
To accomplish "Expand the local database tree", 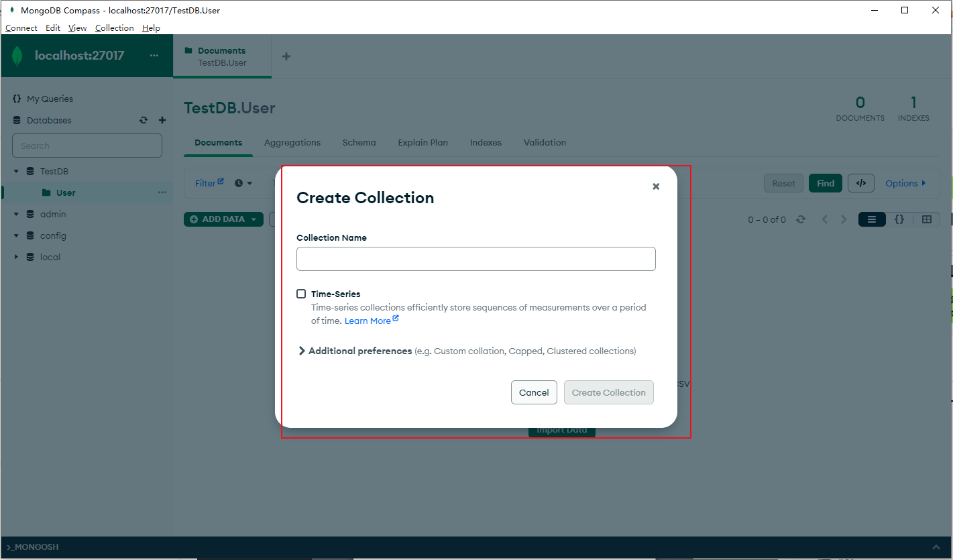I will point(17,258).
